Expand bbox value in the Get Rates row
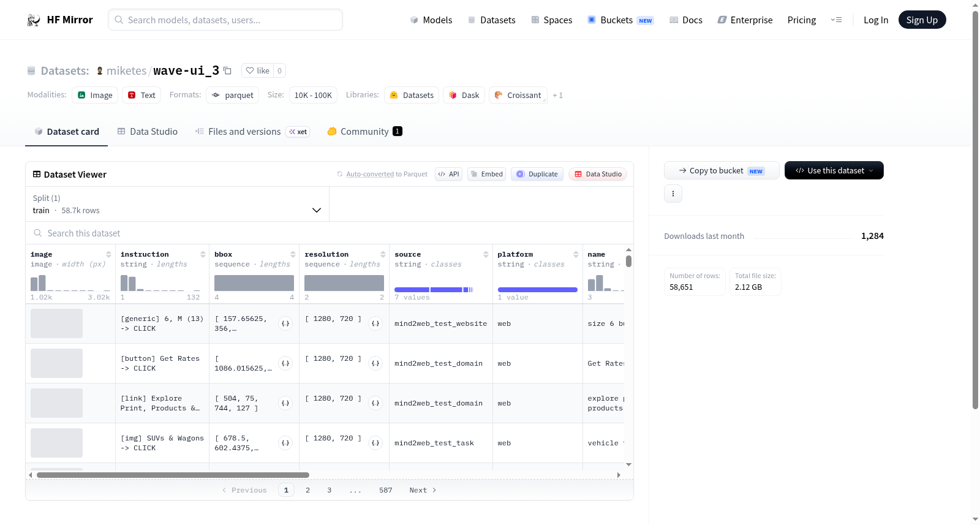Image resolution: width=980 pixels, height=525 pixels. coord(285,363)
